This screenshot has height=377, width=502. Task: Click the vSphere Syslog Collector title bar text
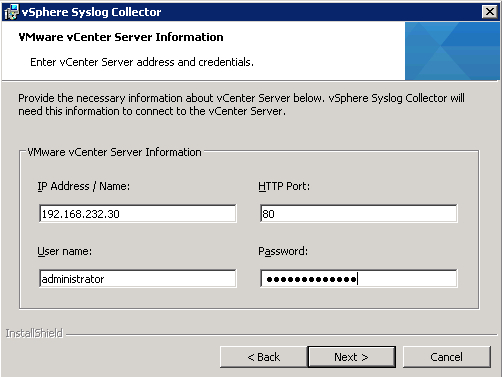coord(92,12)
